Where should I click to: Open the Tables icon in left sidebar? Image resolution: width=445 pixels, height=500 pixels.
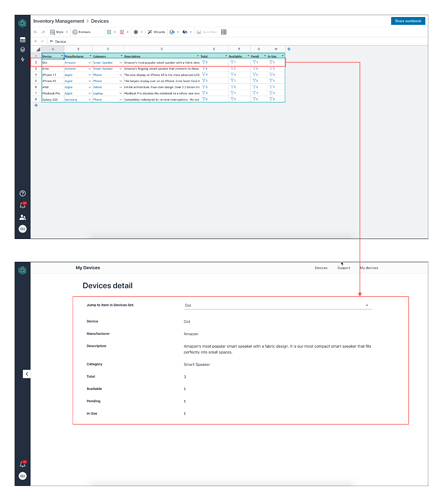pos(23,40)
